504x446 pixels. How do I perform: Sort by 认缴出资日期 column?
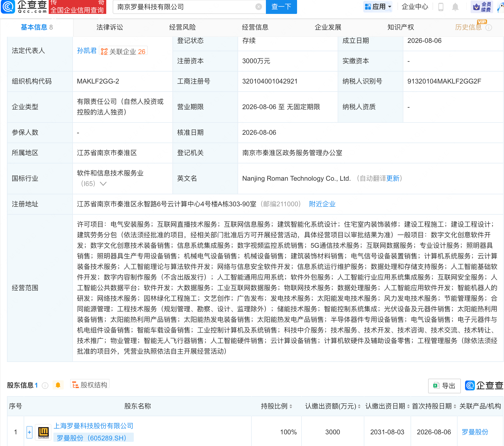pos(408,406)
